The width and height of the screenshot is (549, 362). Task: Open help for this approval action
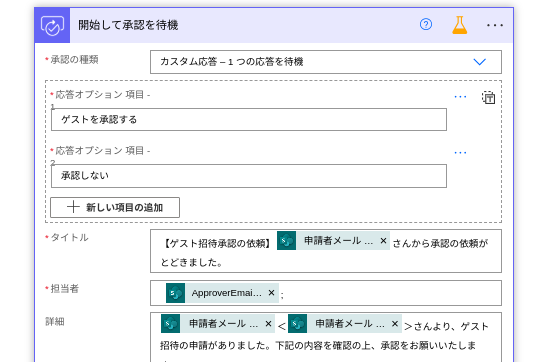click(426, 25)
